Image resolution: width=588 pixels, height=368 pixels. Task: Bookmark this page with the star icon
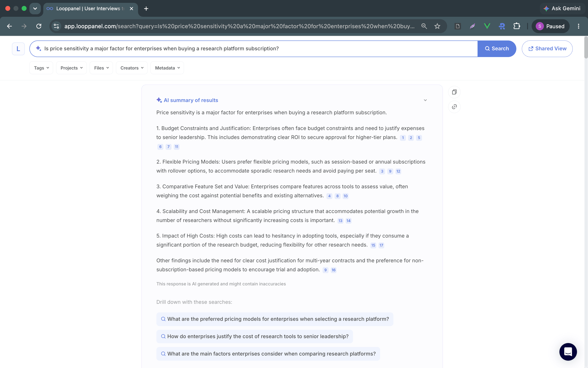pyautogui.click(x=437, y=26)
